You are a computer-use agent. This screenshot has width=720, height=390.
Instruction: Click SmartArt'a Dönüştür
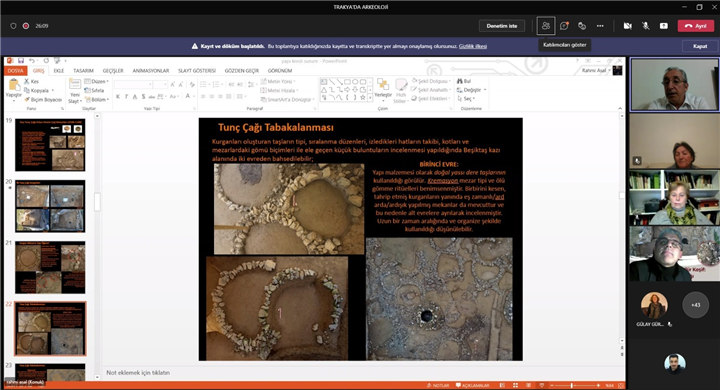click(287, 99)
